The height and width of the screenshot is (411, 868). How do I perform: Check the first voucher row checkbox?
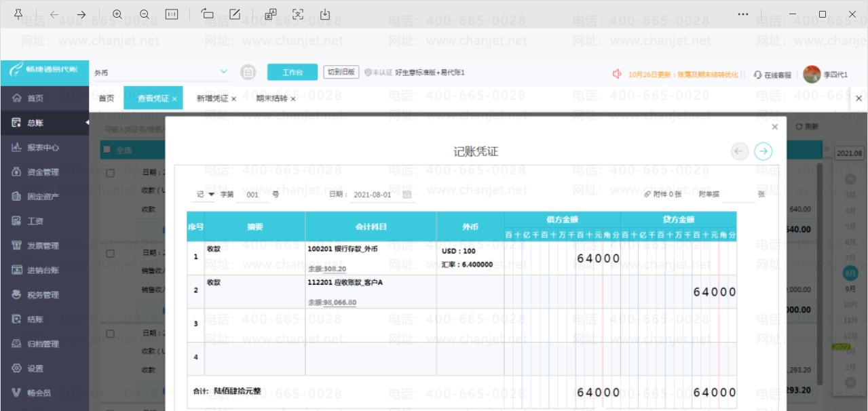pyautogui.click(x=111, y=174)
